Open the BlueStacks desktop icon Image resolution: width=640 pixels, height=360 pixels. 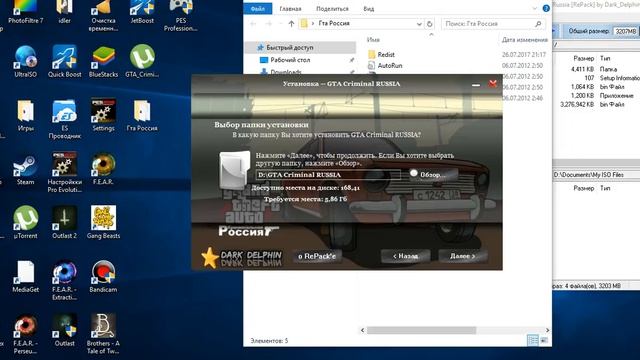click(x=103, y=61)
